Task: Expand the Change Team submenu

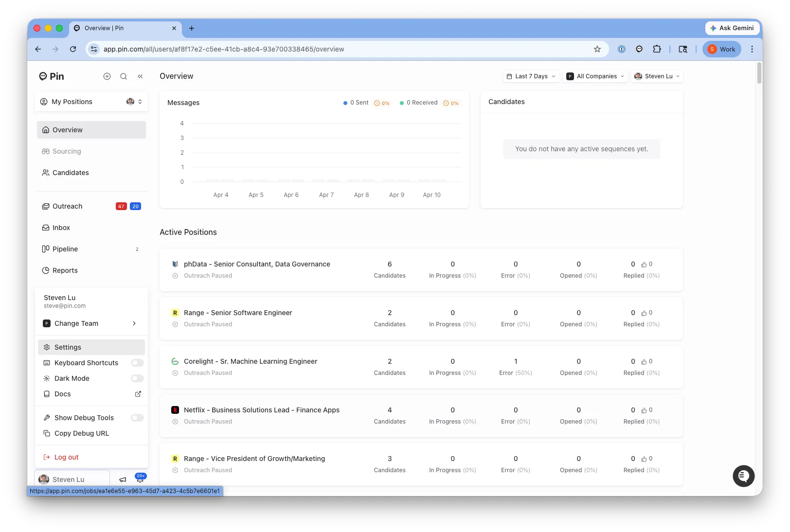Action: pyautogui.click(x=91, y=323)
